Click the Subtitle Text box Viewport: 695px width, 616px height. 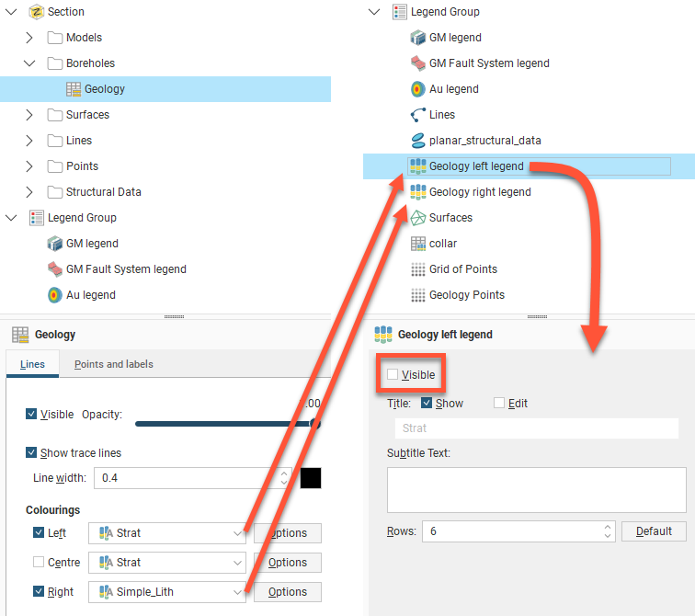pyautogui.click(x=536, y=490)
